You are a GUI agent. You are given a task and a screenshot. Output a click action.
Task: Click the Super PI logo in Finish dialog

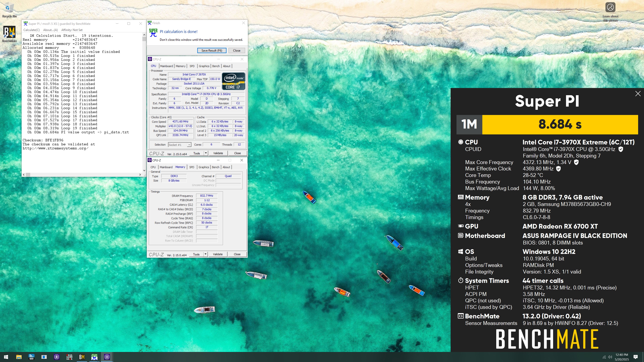click(x=153, y=33)
